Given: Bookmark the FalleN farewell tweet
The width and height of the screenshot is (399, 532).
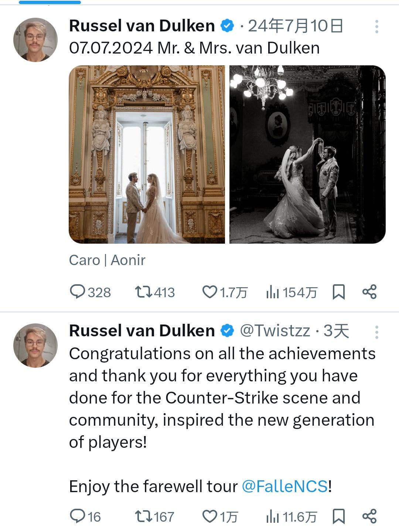Looking at the screenshot, I should coord(338,516).
